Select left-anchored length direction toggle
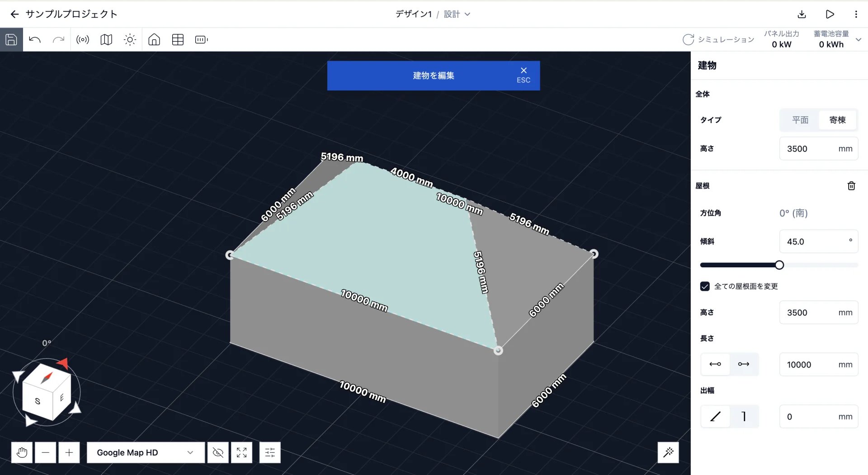The image size is (868, 475). (x=715, y=364)
